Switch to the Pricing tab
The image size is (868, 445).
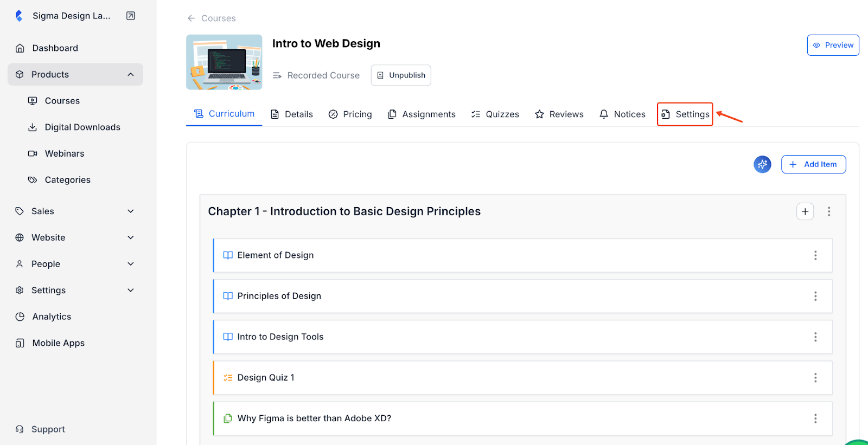point(350,114)
